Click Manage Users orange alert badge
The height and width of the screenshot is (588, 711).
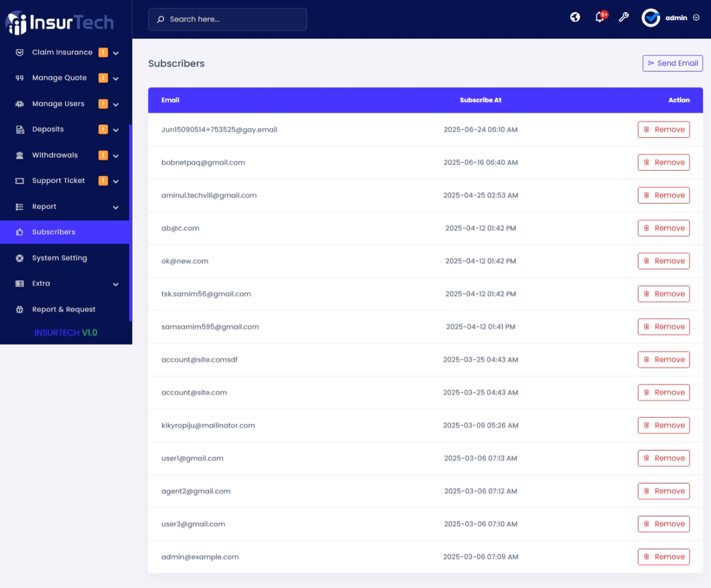[103, 104]
